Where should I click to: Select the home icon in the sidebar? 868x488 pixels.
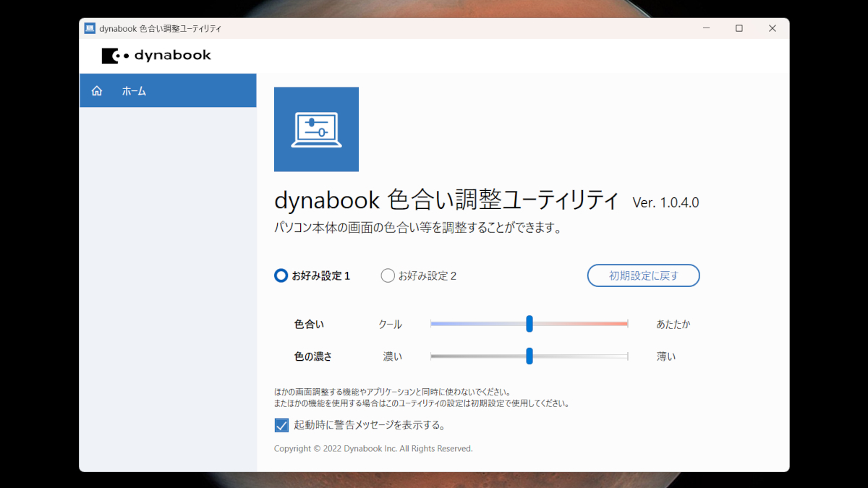point(96,90)
